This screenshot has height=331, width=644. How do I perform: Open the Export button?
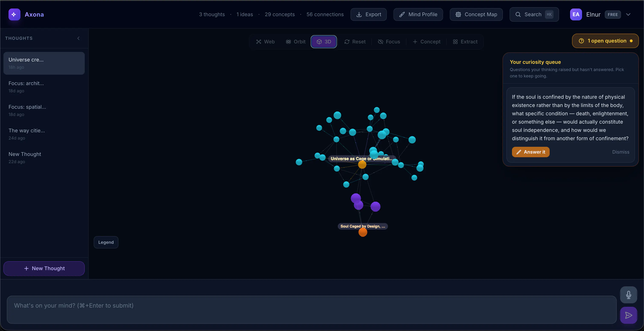[x=368, y=14]
